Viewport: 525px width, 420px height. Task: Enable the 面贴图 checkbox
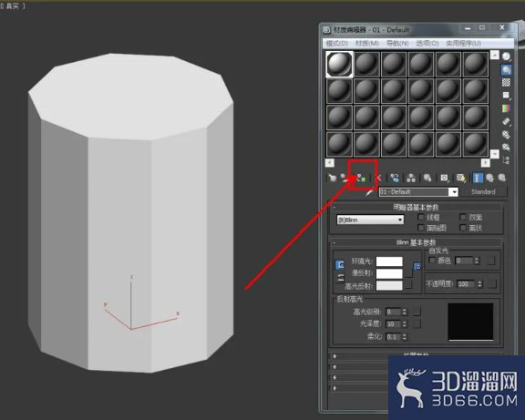(421, 228)
